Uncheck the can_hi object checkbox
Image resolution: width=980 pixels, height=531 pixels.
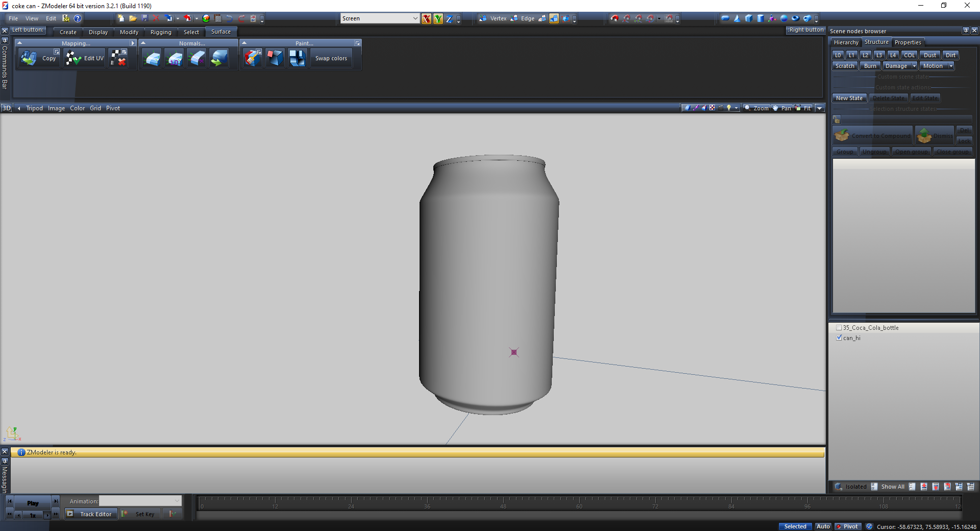tap(839, 338)
